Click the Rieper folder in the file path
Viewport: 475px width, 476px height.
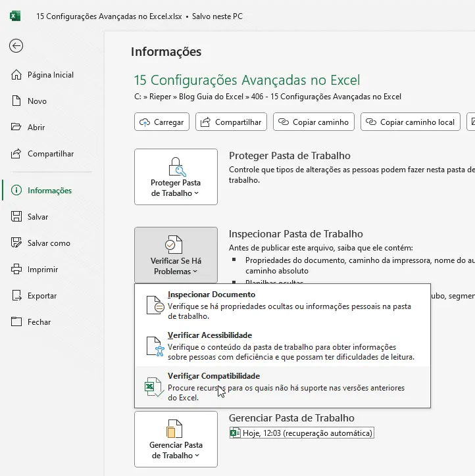point(160,97)
